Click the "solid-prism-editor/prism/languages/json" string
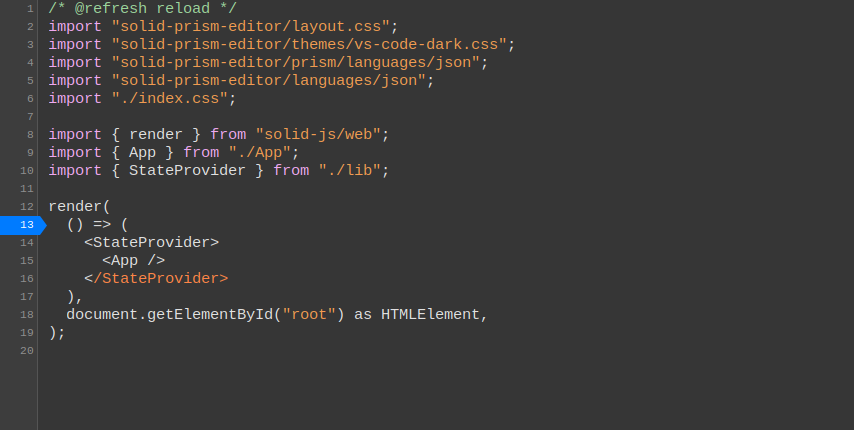The width and height of the screenshot is (854, 430). (x=296, y=63)
